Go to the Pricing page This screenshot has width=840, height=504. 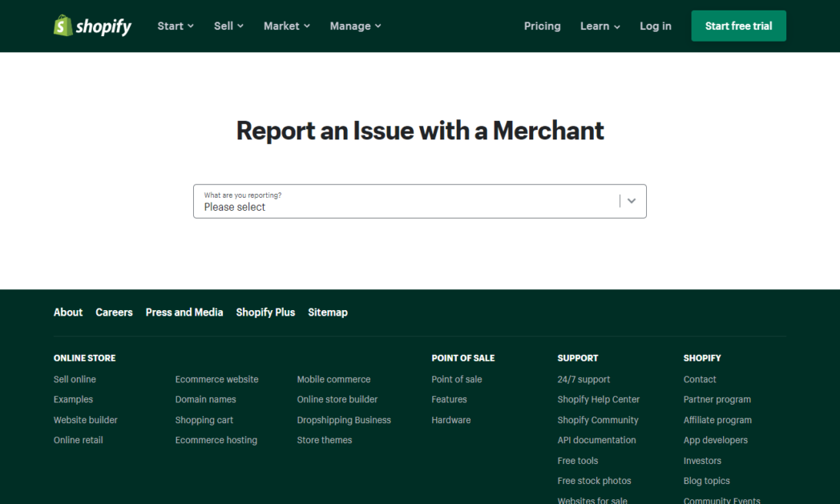[542, 26]
